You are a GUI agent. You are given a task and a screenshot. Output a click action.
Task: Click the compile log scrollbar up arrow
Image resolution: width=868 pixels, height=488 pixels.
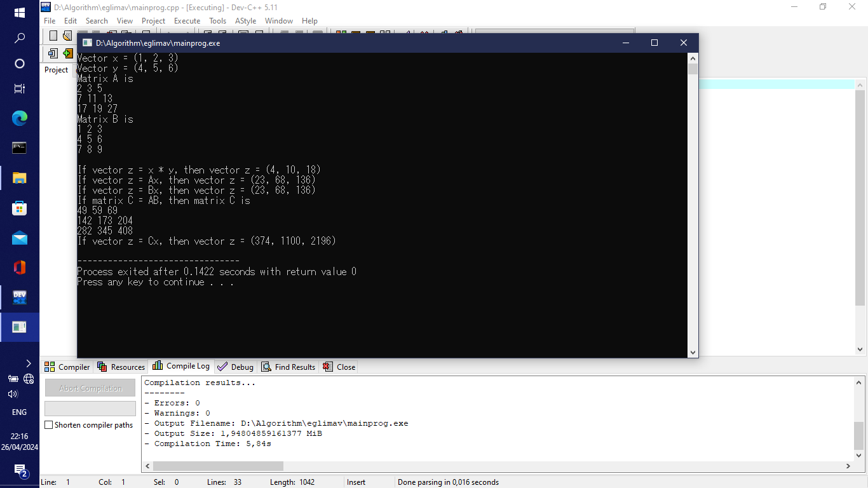point(859,383)
